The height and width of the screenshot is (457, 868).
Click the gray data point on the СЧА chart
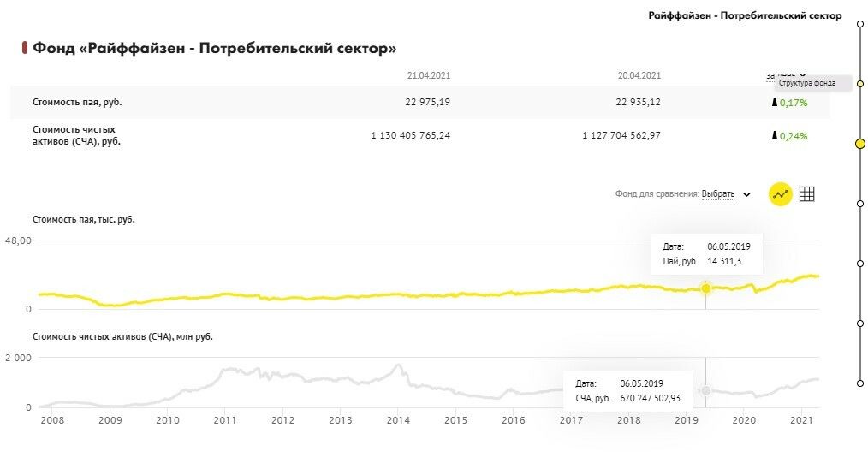pyautogui.click(x=706, y=390)
